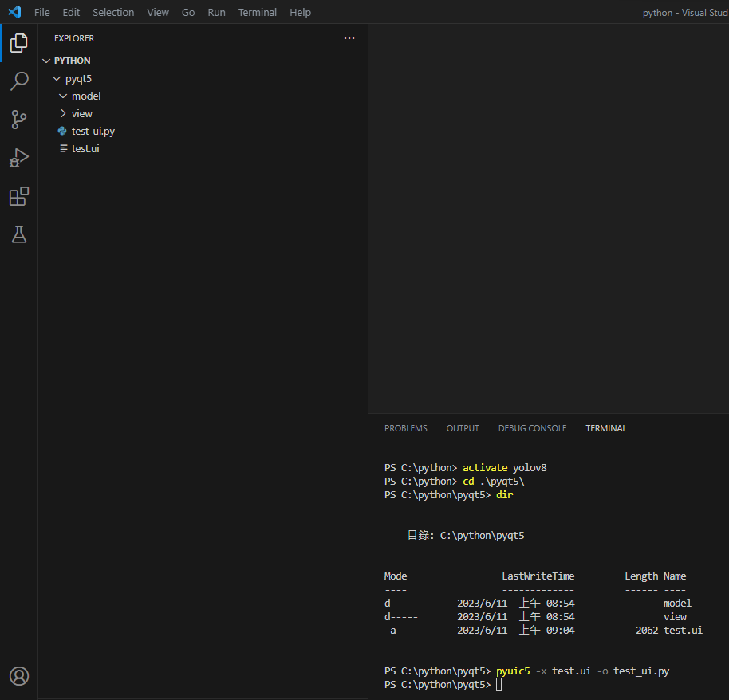The image size is (729, 700).
Task: Open the Extensions view icon
Action: pyautogui.click(x=19, y=196)
